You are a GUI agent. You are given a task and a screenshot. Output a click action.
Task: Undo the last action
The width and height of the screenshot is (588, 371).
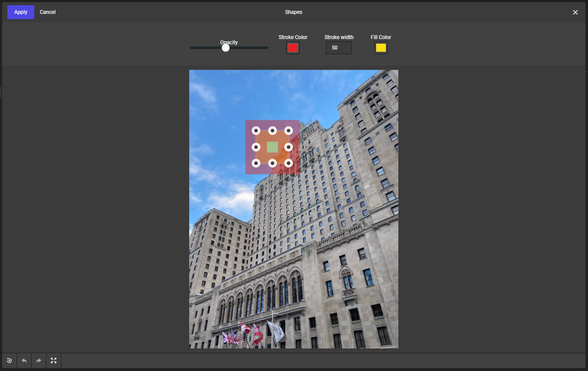pos(24,361)
